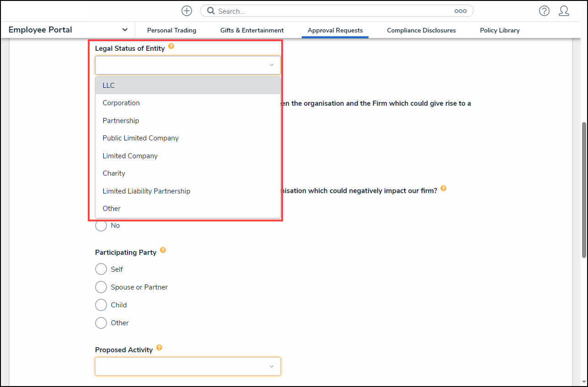Open the Policy Library tab
Image resolution: width=588 pixels, height=387 pixels.
(x=499, y=30)
